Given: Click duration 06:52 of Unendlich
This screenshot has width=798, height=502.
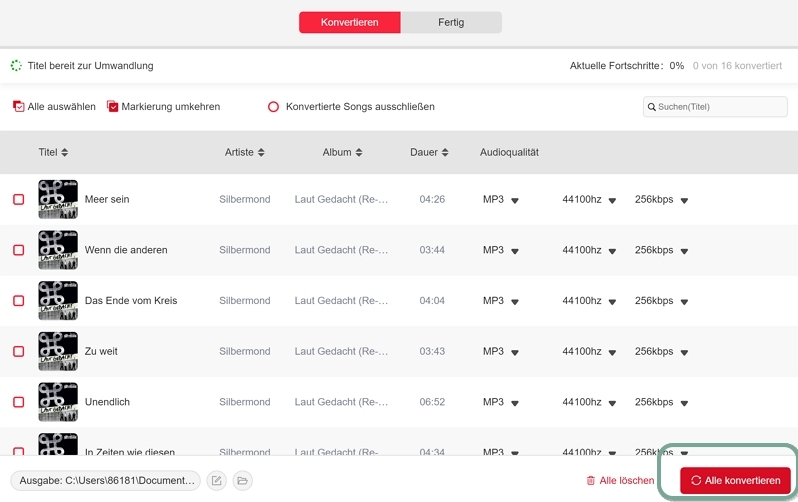Looking at the screenshot, I should click(432, 402).
